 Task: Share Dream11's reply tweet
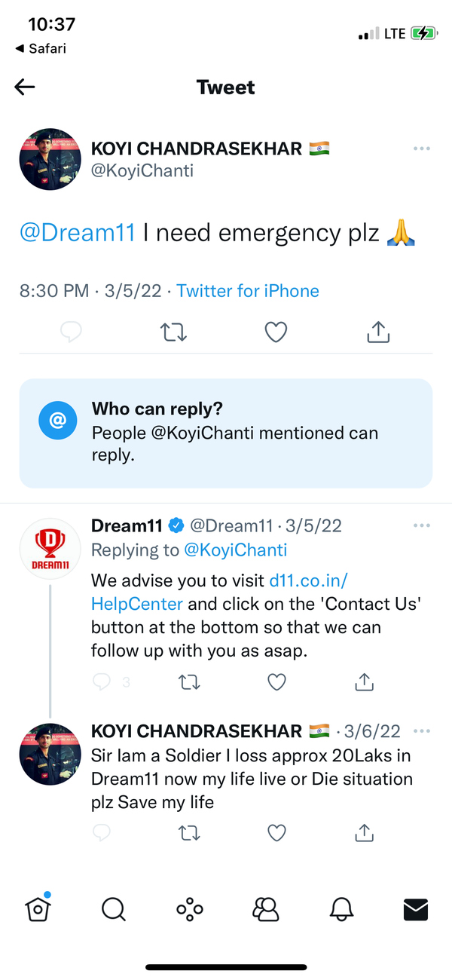tap(364, 682)
